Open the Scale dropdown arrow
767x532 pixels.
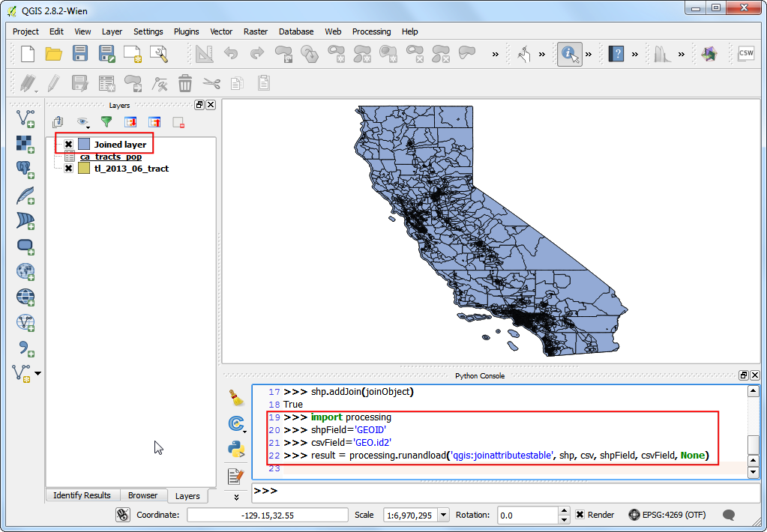coord(444,515)
